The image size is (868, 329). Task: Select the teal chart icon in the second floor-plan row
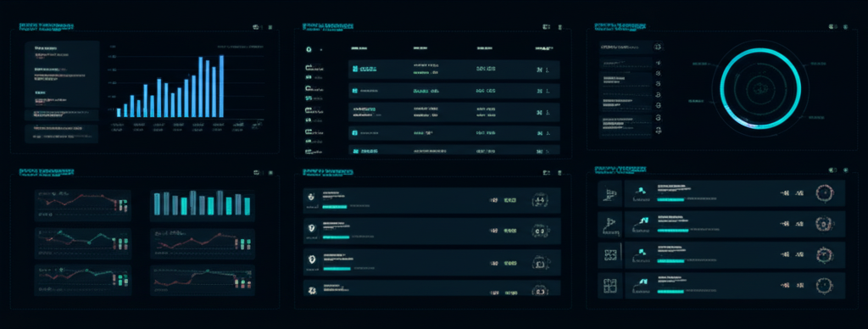(643, 220)
